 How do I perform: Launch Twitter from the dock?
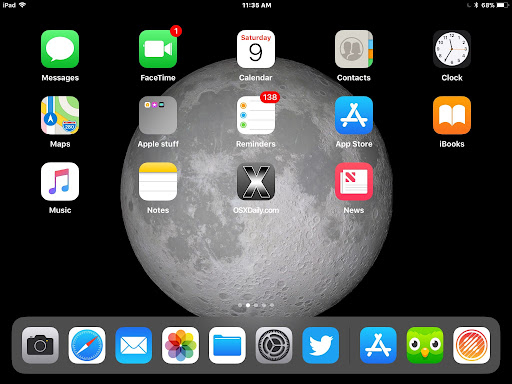pos(321,345)
